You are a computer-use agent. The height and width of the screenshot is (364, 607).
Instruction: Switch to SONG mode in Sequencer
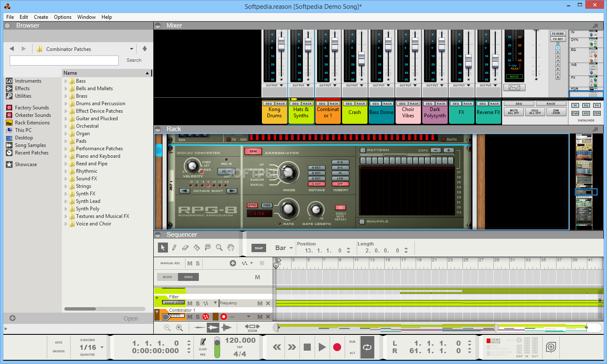click(x=188, y=277)
